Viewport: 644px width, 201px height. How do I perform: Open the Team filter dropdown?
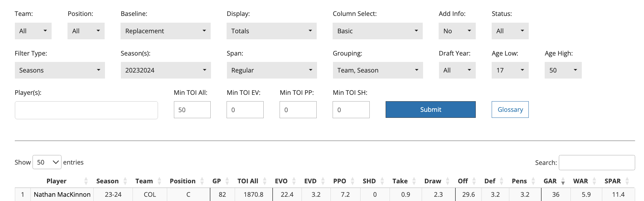(x=33, y=31)
